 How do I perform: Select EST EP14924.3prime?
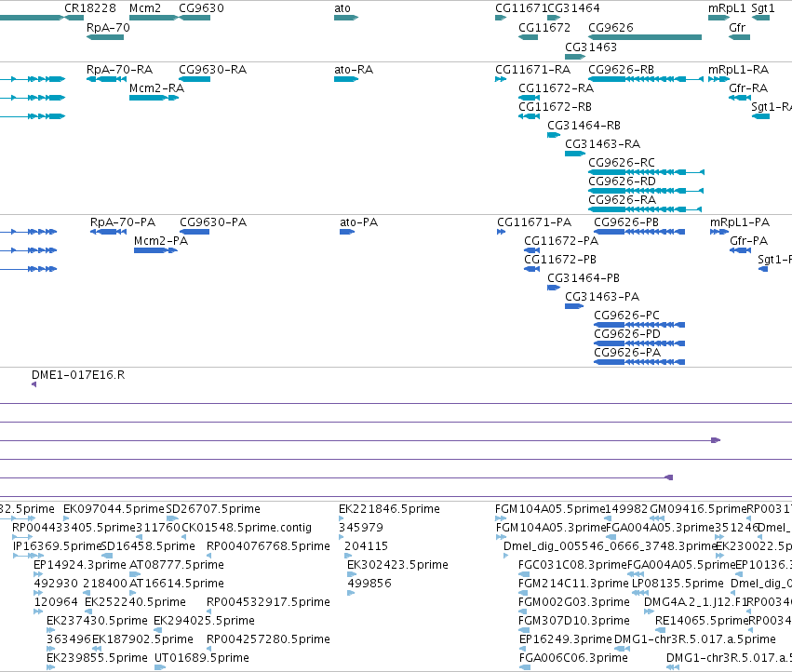point(80,564)
